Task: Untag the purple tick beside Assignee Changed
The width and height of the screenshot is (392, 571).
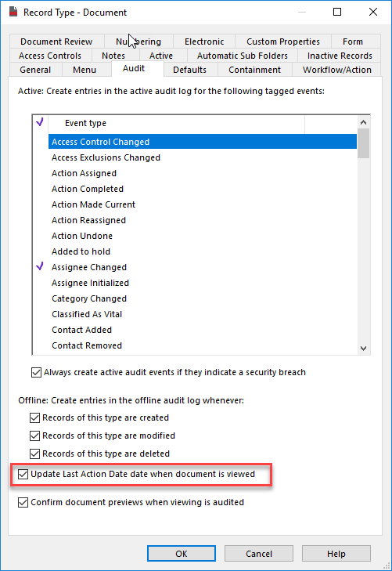Action: pyautogui.click(x=40, y=267)
